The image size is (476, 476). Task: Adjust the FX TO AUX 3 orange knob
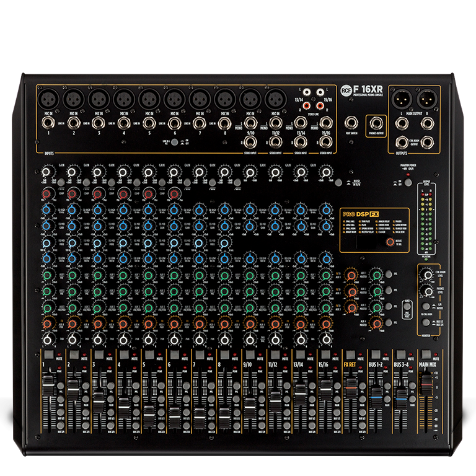tap(351, 307)
